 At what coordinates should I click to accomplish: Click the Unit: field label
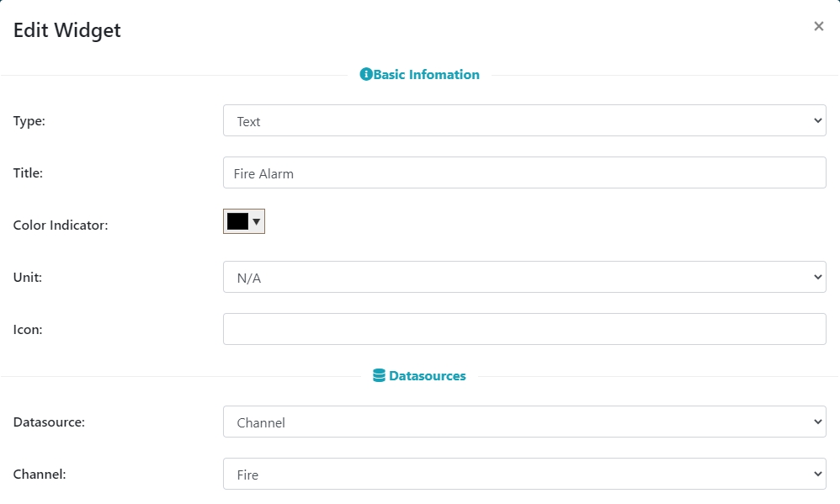[x=28, y=278]
